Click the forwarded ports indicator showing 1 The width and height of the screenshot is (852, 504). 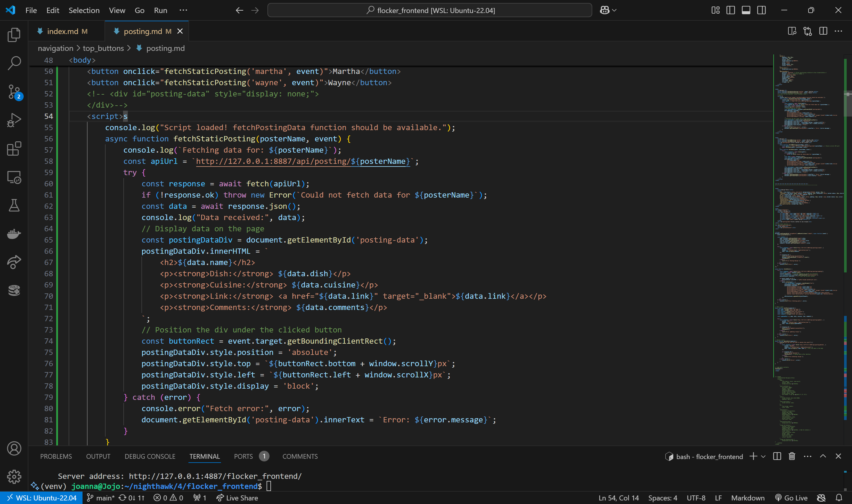200,498
